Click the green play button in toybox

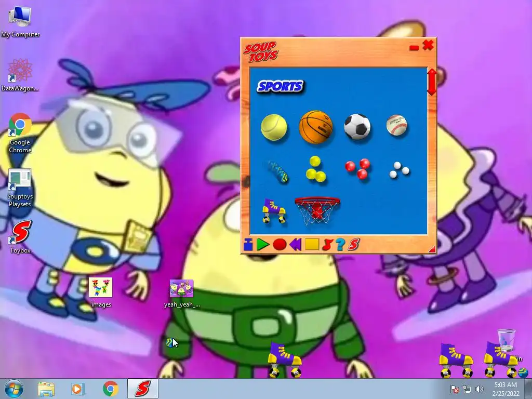pos(262,244)
